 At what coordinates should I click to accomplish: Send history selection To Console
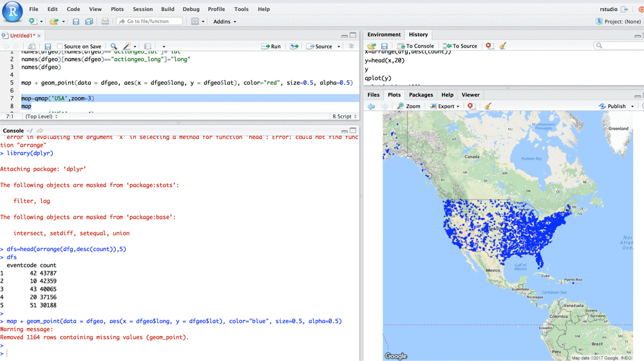coord(415,46)
